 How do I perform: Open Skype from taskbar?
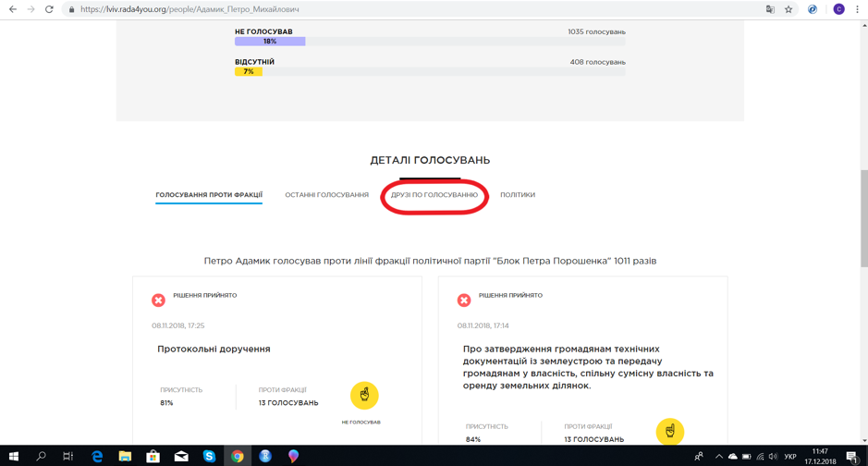(x=209, y=456)
